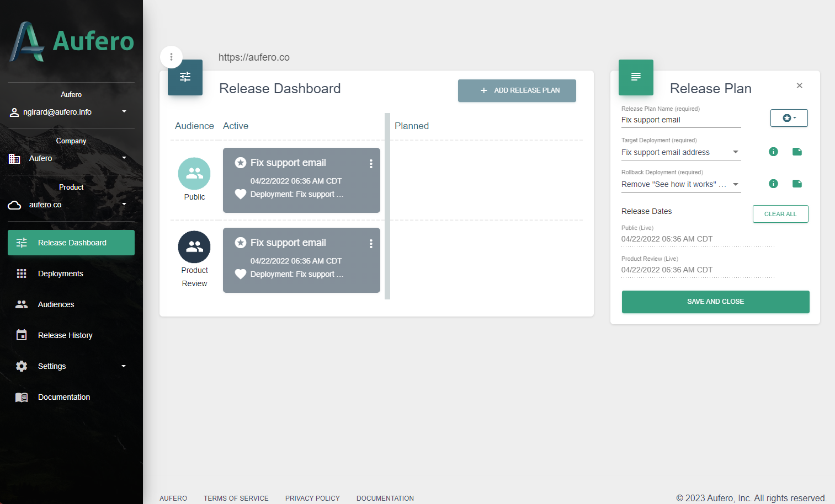Open the Deployments grid icon in sidebar
This screenshot has height=504, width=835.
(x=21, y=274)
